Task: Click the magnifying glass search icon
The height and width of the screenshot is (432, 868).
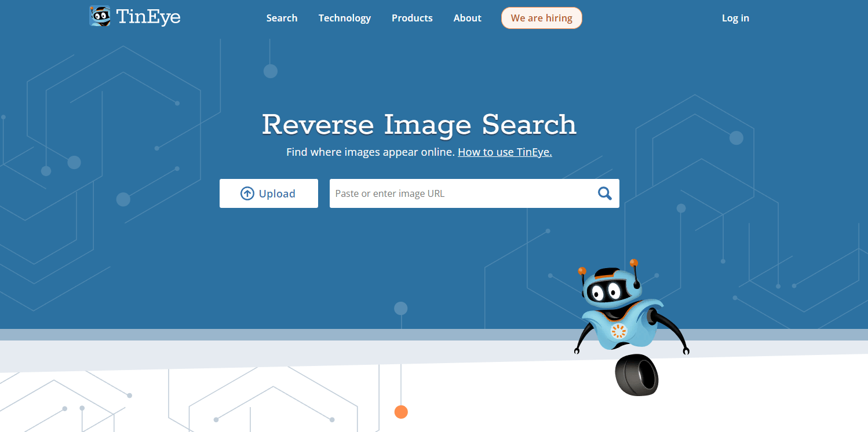Action: 604,193
